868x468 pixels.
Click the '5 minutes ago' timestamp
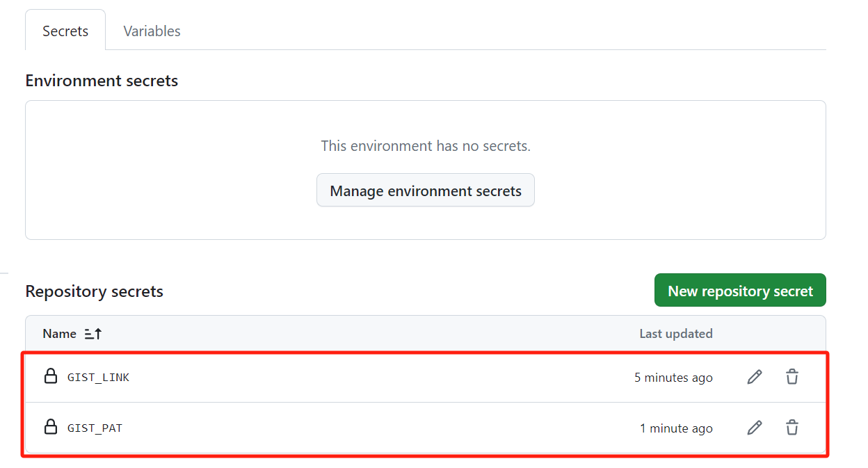(673, 378)
